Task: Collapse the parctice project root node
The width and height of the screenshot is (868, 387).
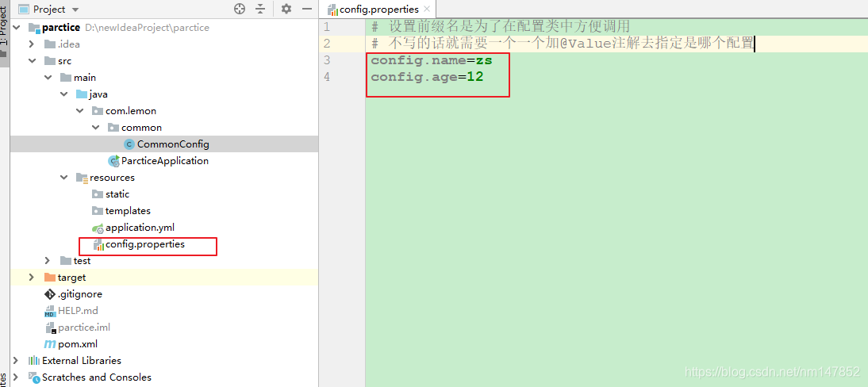Action: (x=16, y=28)
